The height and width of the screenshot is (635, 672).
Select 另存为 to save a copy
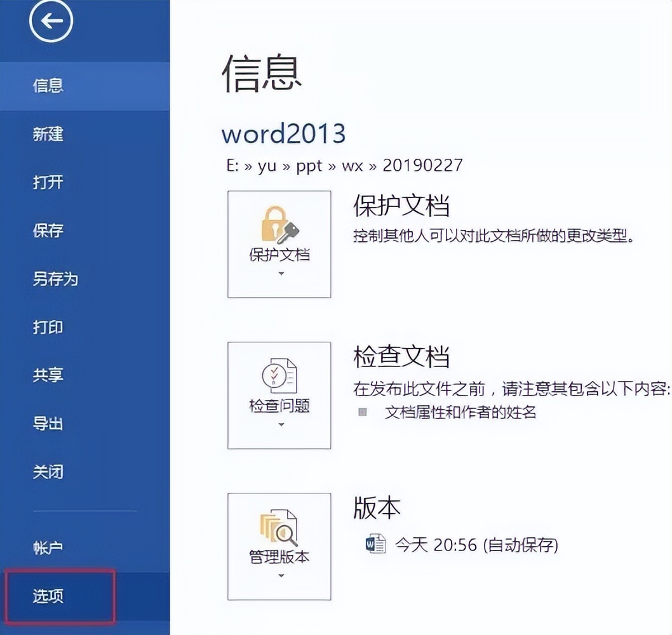coord(56,279)
